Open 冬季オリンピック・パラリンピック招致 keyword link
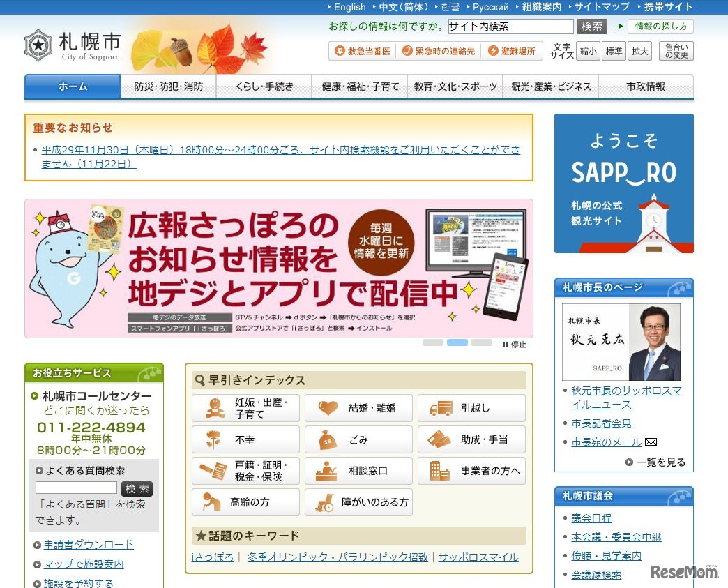This screenshot has height=588, width=728. click(338, 557)
